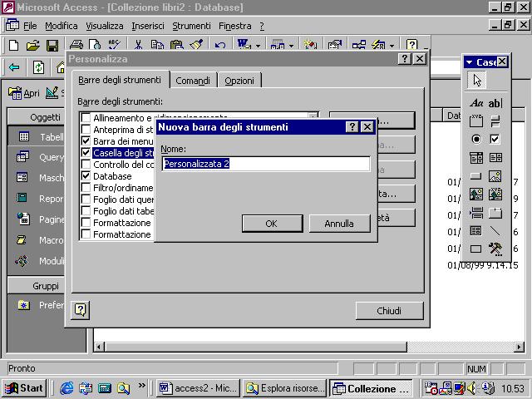Open More Controls hammer tool in toolbox
The image size is (532, 399).
pyautogui.click(x=495, y=249)
